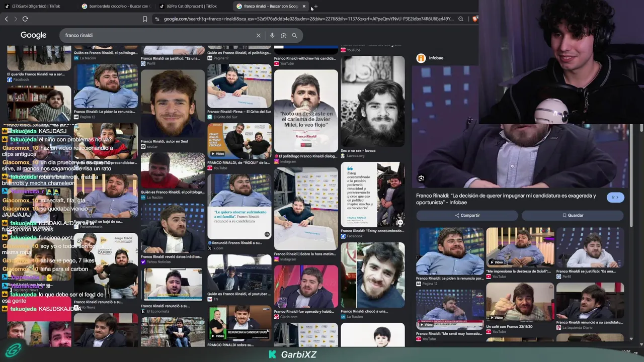Click the 'Yahoo Noticias' source label

tap(158, 262)
